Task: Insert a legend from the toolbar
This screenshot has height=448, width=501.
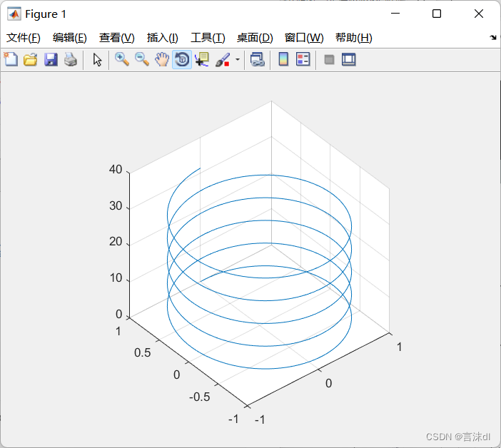Action: [303, 60]
